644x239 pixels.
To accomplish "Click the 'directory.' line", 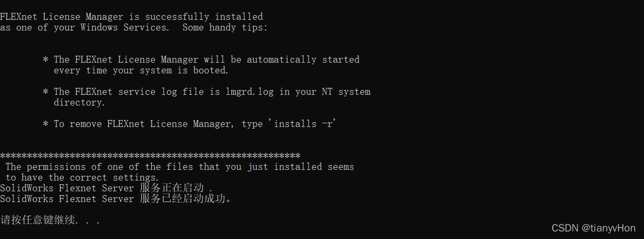I will pyautogui.click(x=79, y=102).
